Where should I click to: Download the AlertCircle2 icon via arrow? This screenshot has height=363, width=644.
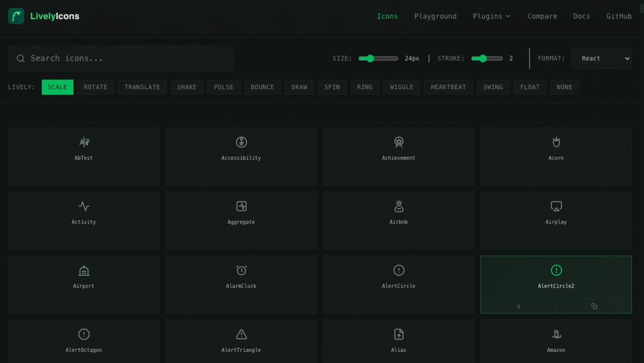tap(518, 306)
